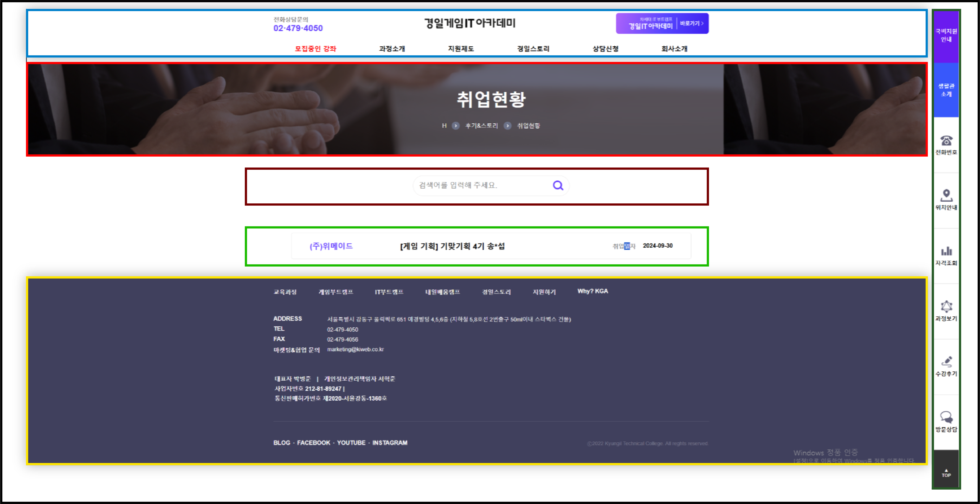Open the 전화번호 phone sidebar icon
The image size is (980, 504).
(x=946, y=145)
